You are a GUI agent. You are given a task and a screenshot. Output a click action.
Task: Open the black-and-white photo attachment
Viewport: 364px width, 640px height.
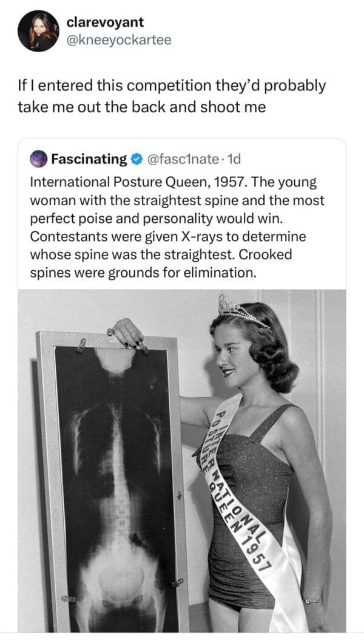click(182, 461)
